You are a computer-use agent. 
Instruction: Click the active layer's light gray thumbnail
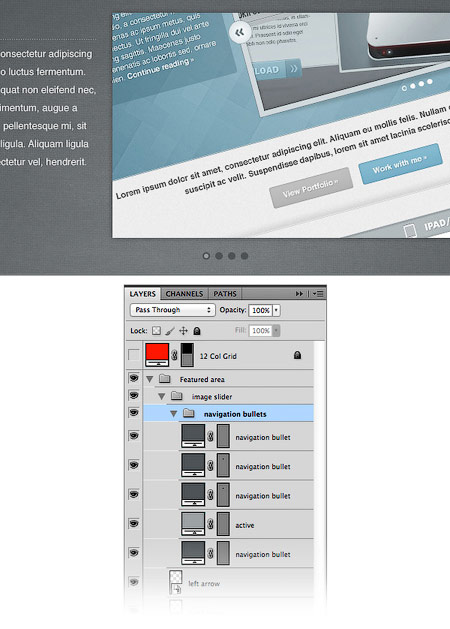193,523
